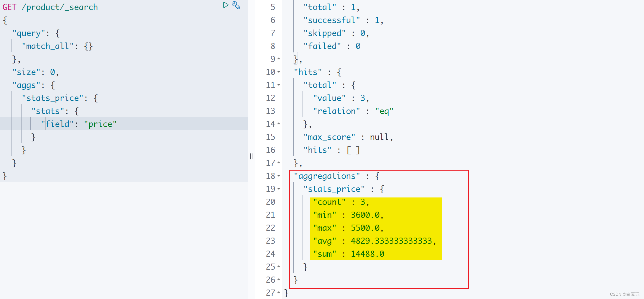Click fold marker at line 14

tap(279, 124)
